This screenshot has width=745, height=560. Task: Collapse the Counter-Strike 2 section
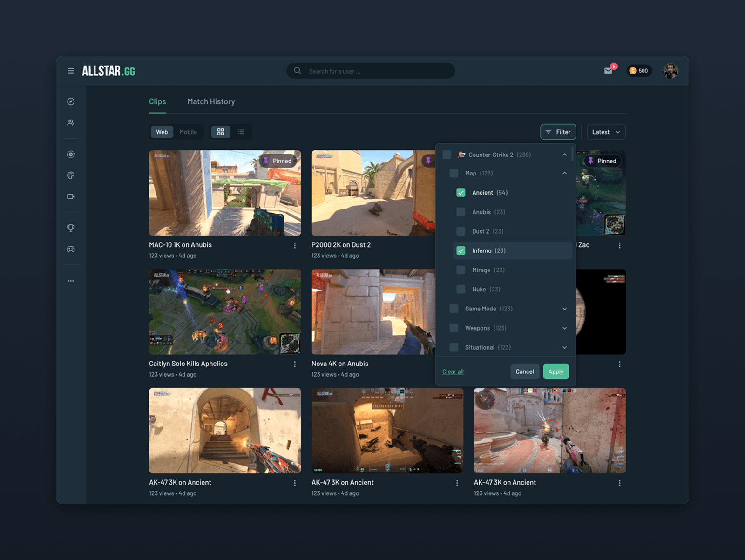[x=565, y=155]
